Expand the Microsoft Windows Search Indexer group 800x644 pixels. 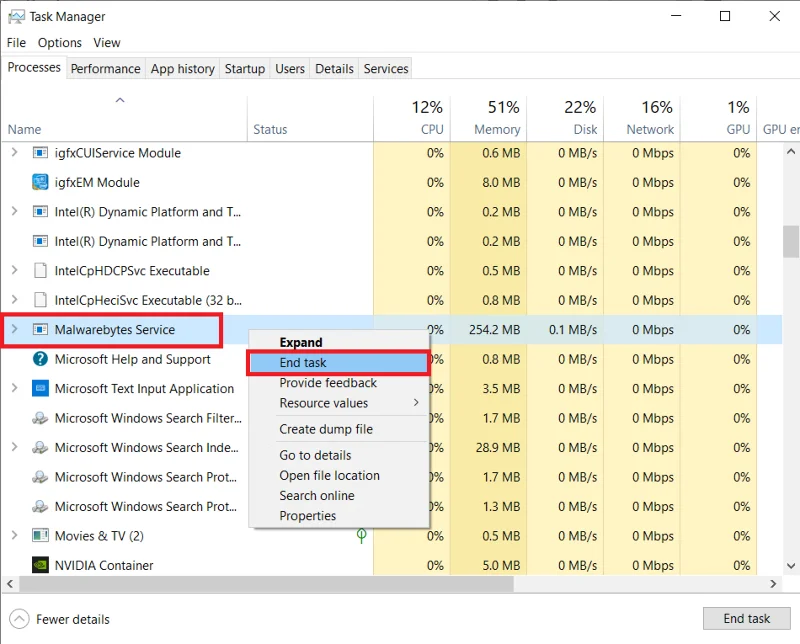coord(14,447)
